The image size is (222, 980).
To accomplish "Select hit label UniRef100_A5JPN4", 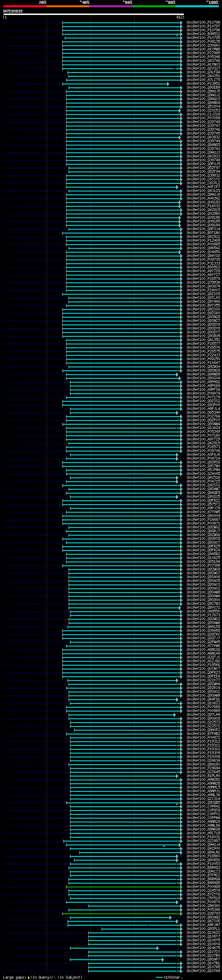I will pos(203,470).
